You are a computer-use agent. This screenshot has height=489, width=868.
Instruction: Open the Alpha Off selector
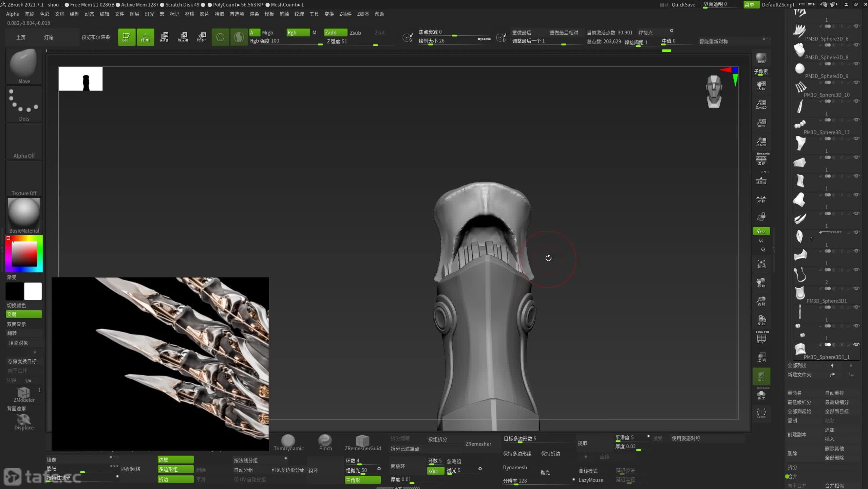[x=24, y=141]
